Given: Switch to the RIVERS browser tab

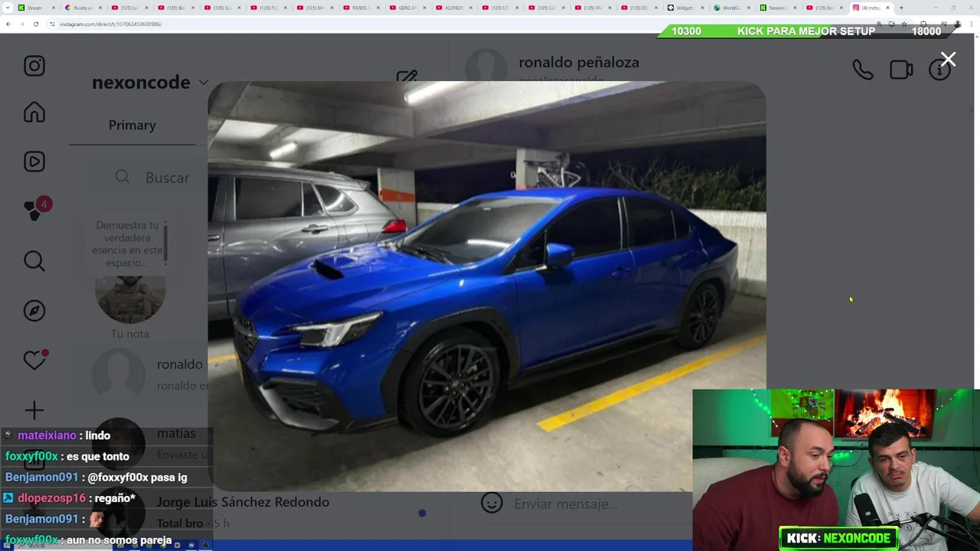Looking at the screenshot, I should pos(360,8).
